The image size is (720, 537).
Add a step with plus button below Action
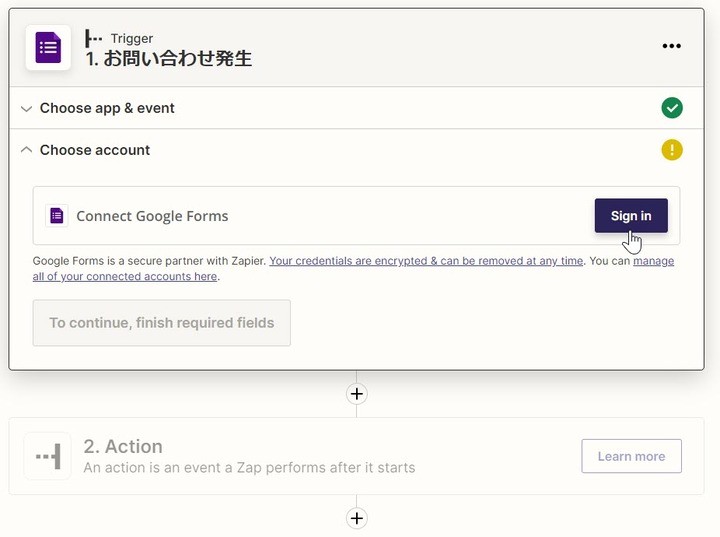357,518
